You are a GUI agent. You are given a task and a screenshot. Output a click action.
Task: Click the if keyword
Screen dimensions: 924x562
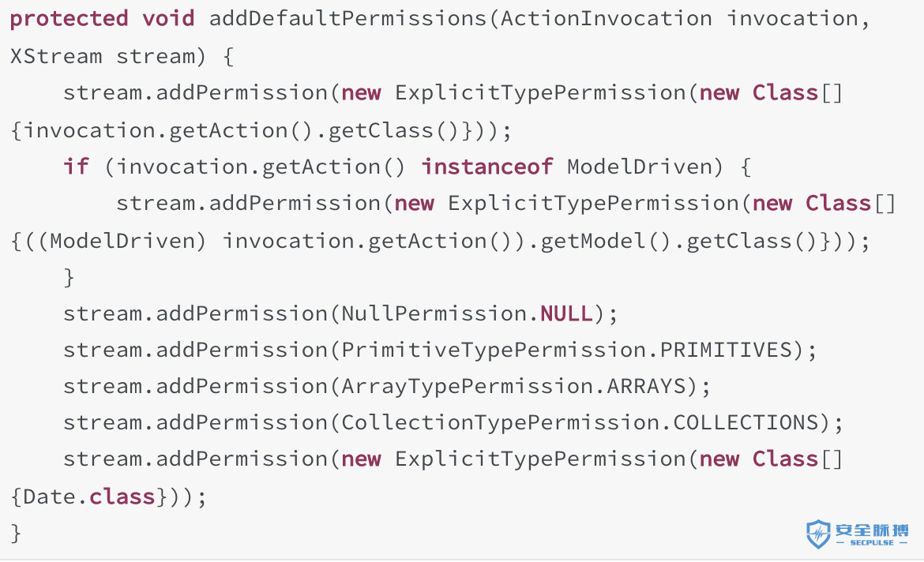(x=76, y=167)
